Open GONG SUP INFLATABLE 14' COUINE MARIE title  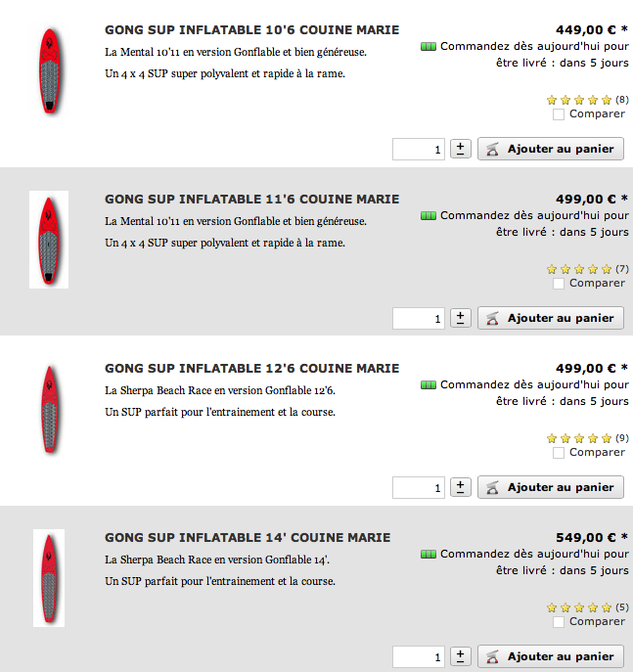tap(248, 538)
